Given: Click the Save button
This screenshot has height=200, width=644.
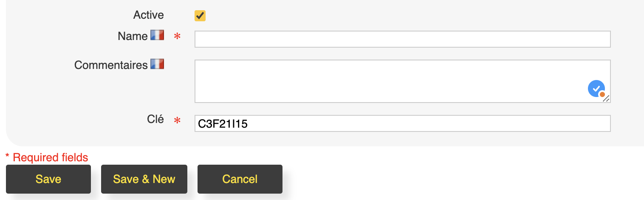Looking at the screenshot, I should pyautogui.click(x=48, y=179).
